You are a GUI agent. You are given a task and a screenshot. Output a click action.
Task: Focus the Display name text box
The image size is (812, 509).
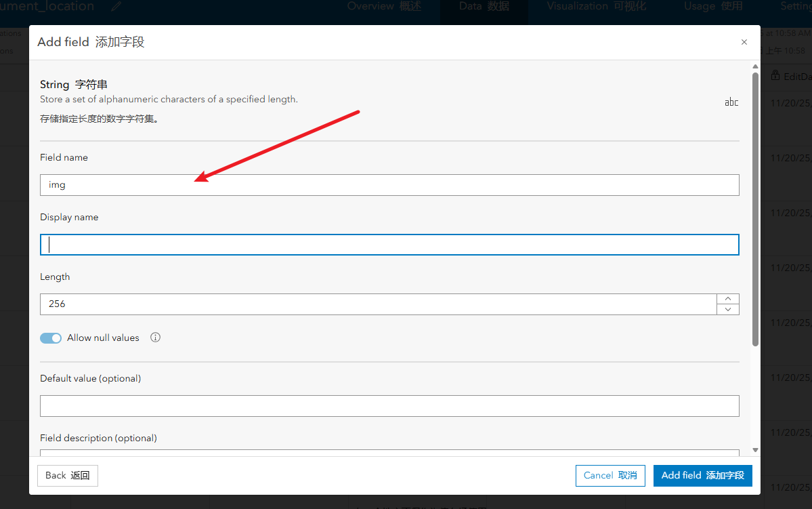pos(389,245)
